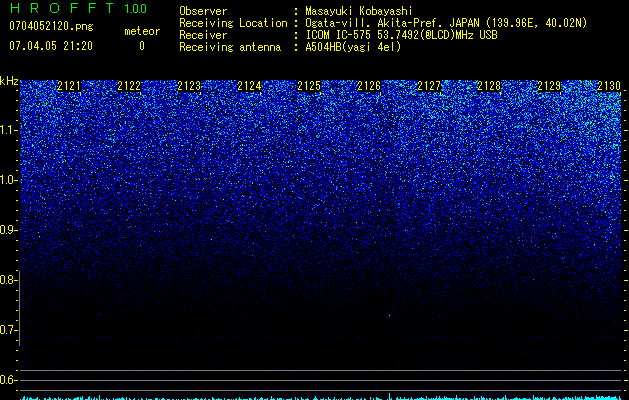629x400 pixels.
Task: Click the 2124 time marker
Action: click(x=249, y=86)
